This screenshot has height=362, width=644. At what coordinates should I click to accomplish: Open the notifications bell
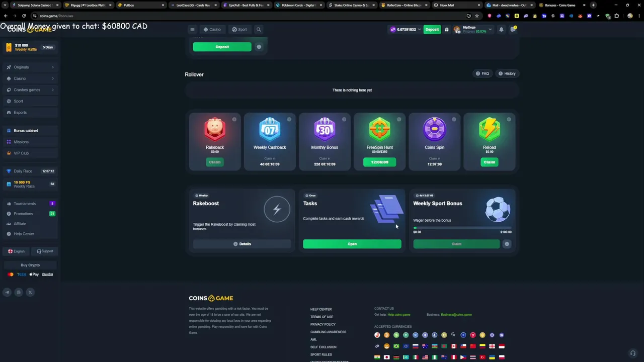(x=501, y=30)
